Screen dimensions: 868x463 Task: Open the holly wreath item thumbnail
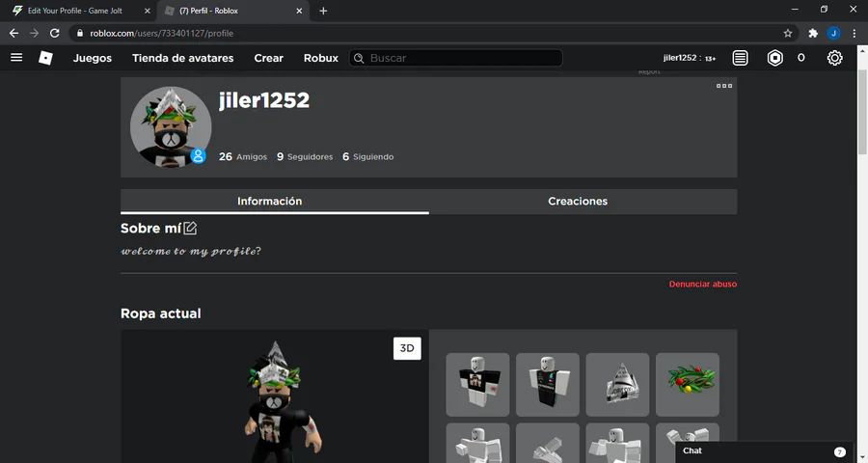click(x=688, y=384)
